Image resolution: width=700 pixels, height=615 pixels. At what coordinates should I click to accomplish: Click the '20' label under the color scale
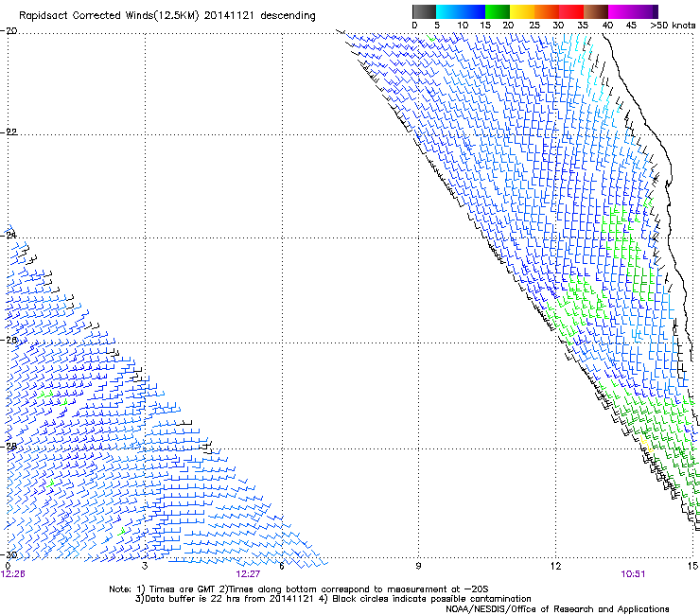tap(508, 25)
